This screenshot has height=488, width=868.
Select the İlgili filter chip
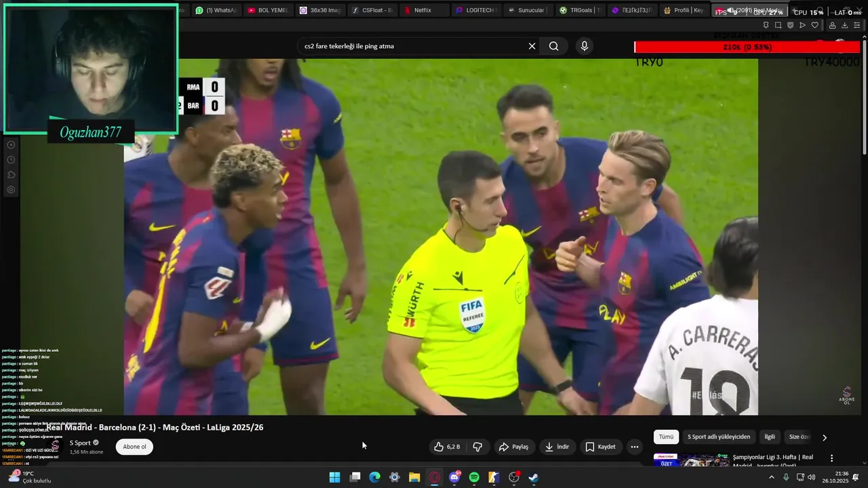click(x=770, y=437)
